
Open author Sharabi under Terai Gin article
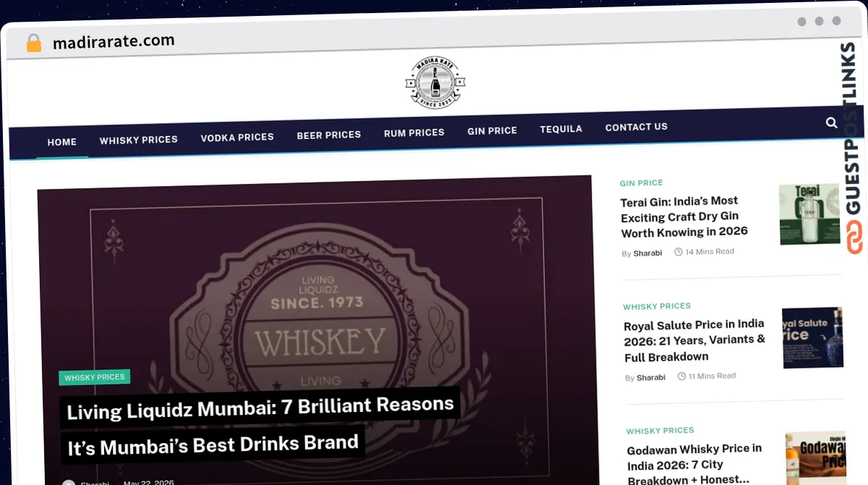coord(647,253)
